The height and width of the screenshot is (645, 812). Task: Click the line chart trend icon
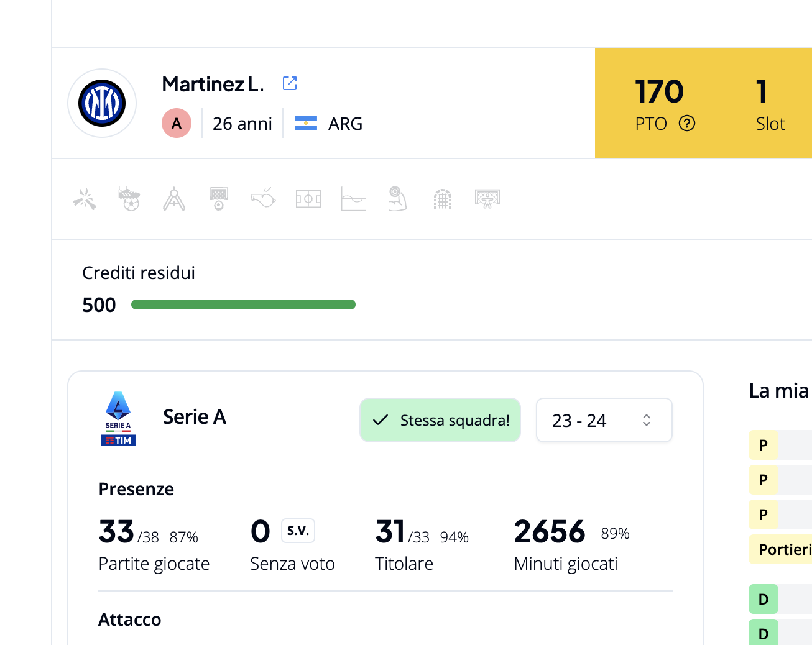[x=353, y=199]
